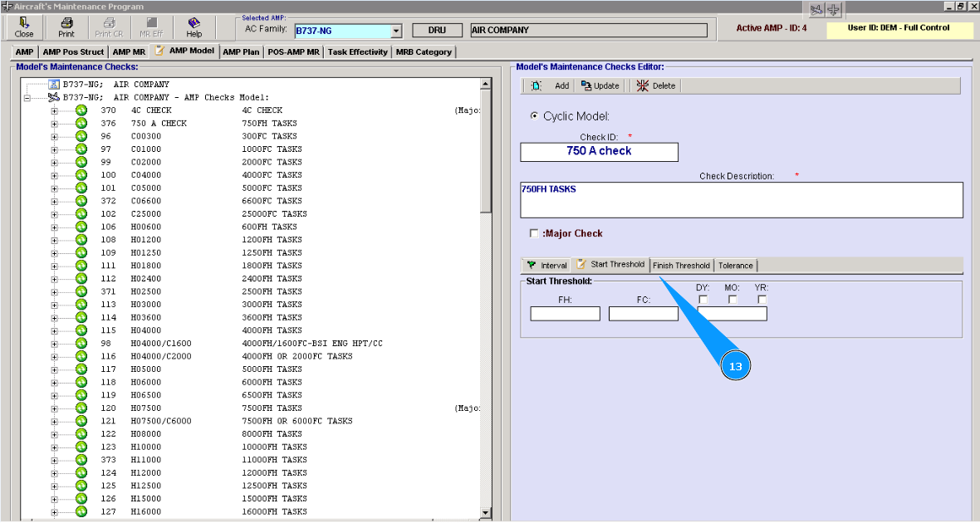This screenshot has width=980, height=523.
Task: Click the Update check icon
Action: (586, 86)
